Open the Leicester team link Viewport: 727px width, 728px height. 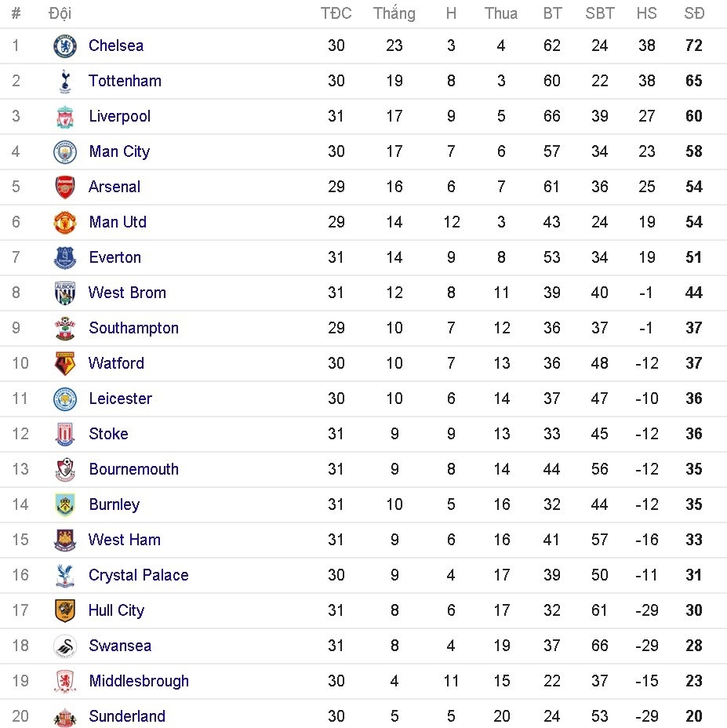pos(120,399)
